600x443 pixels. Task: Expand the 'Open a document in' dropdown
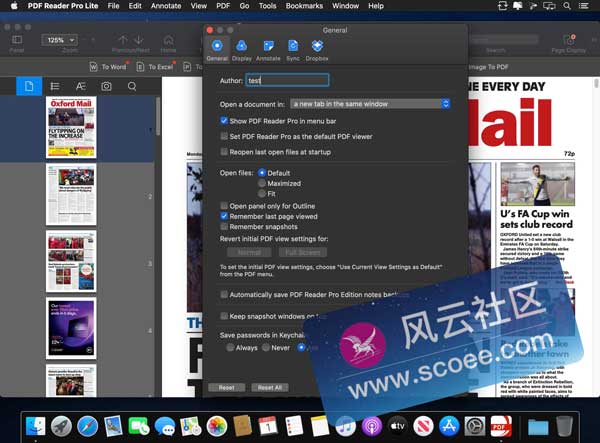[370, 104]
